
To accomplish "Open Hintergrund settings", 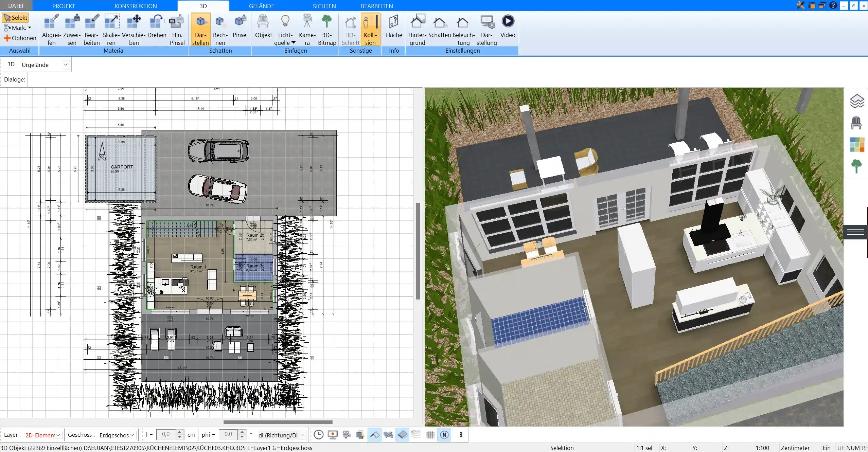I will (417, 30).
